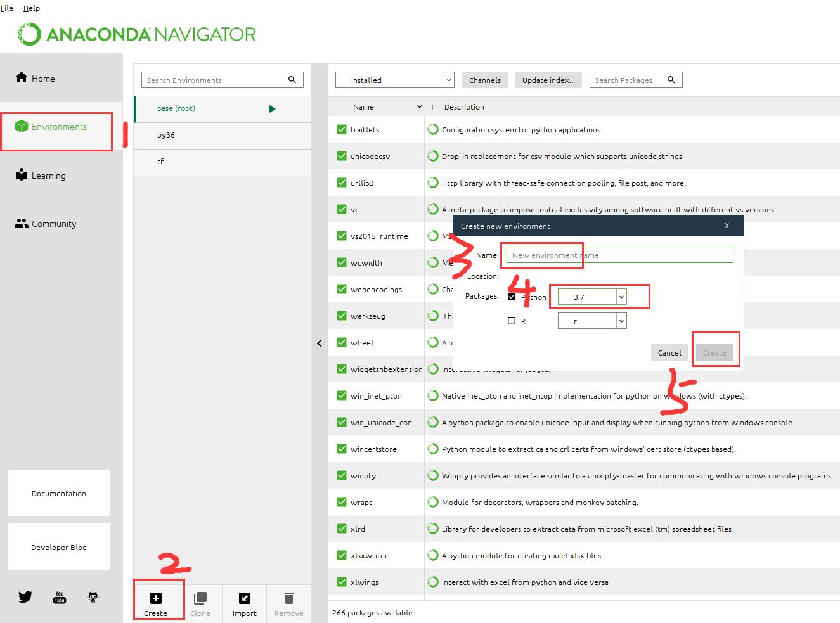Click the Anaconda Navigator logo

coord(136,34)
